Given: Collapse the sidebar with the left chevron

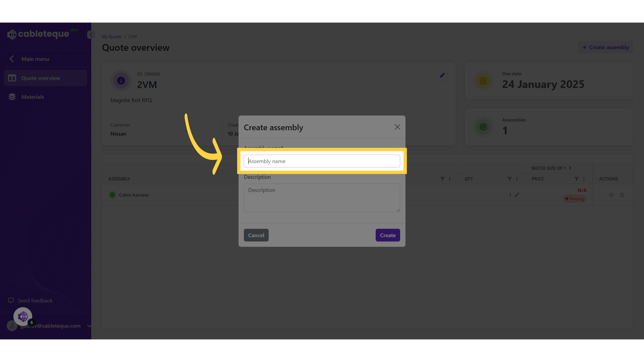Looking at the screenshot, I should pos(91,35).
